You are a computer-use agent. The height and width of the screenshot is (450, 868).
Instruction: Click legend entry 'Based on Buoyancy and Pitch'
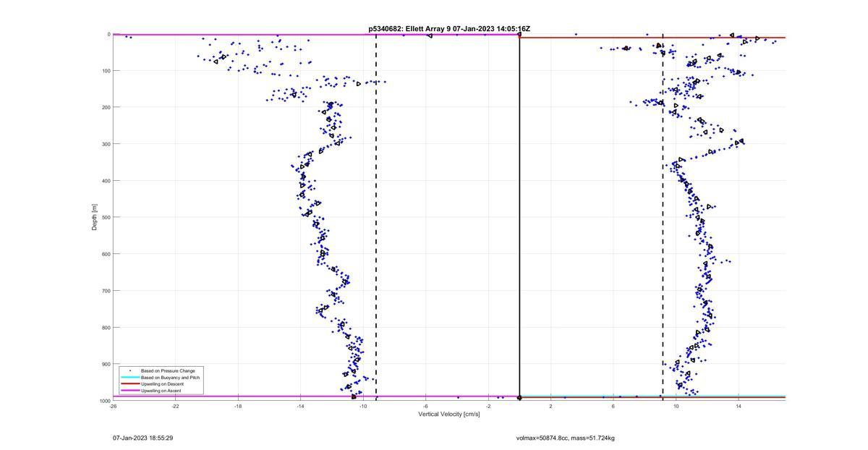171,377
